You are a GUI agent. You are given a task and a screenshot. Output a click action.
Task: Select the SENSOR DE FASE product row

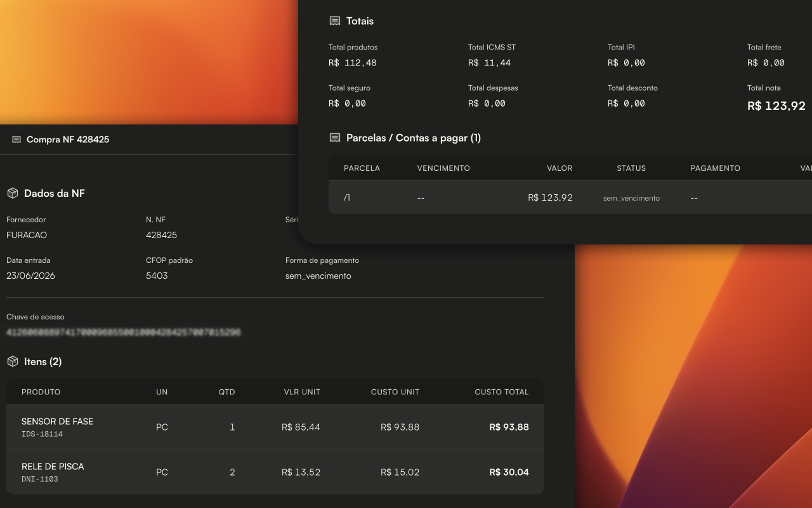click(275, 427)
